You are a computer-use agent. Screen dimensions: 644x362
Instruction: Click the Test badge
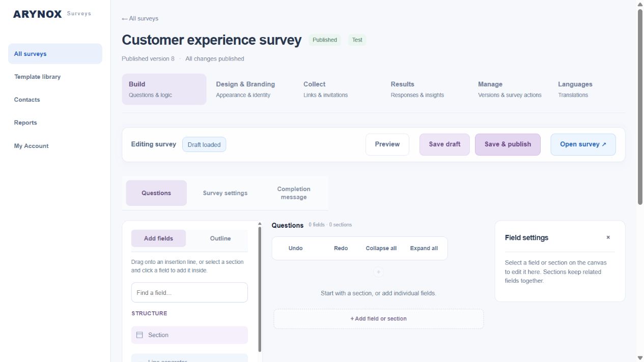click(357, 40)
